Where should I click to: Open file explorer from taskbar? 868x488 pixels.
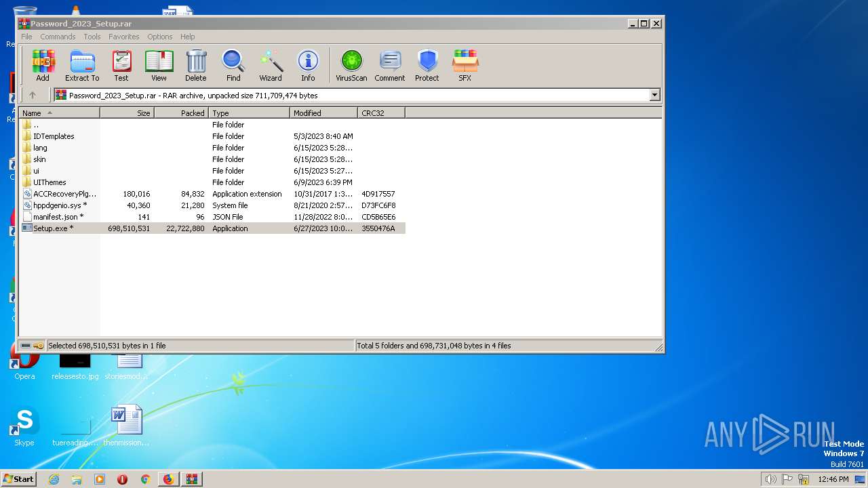tap(77, 479)
